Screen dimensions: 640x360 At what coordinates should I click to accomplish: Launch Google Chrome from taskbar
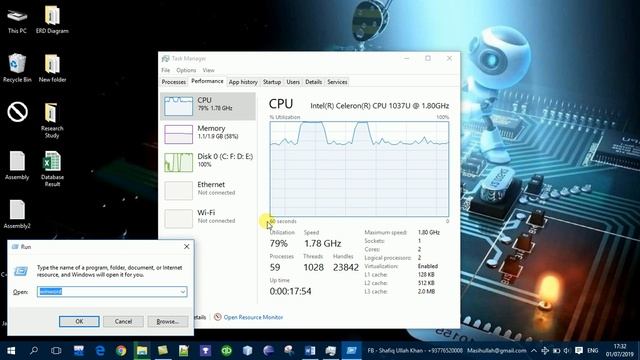(121, 351)
